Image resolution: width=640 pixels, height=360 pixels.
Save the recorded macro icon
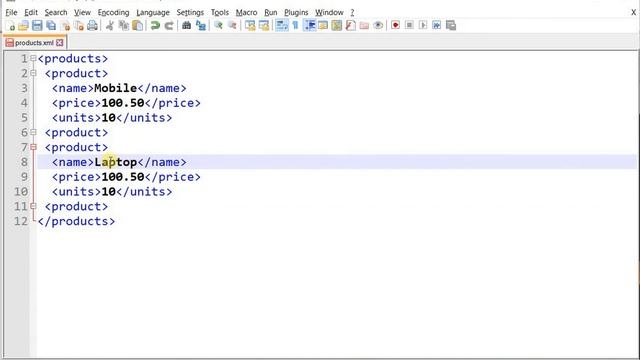click(451, 26)
